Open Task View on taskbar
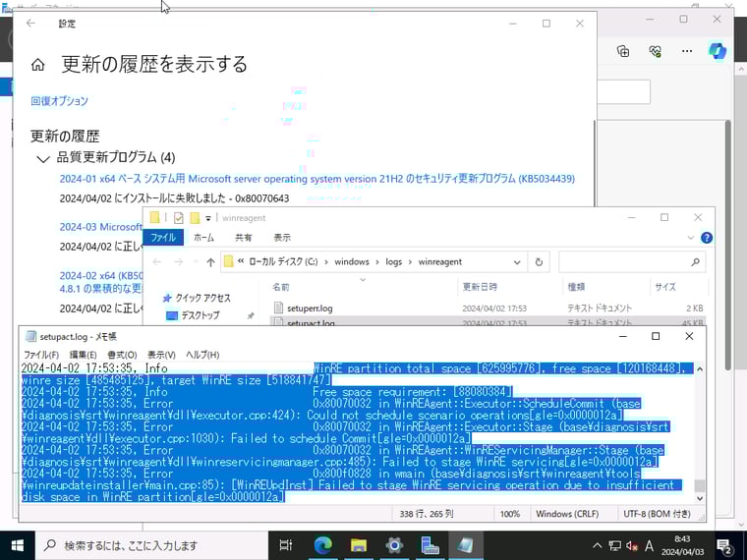The width and height of the screenshot is (747, 560). [286, 545]
